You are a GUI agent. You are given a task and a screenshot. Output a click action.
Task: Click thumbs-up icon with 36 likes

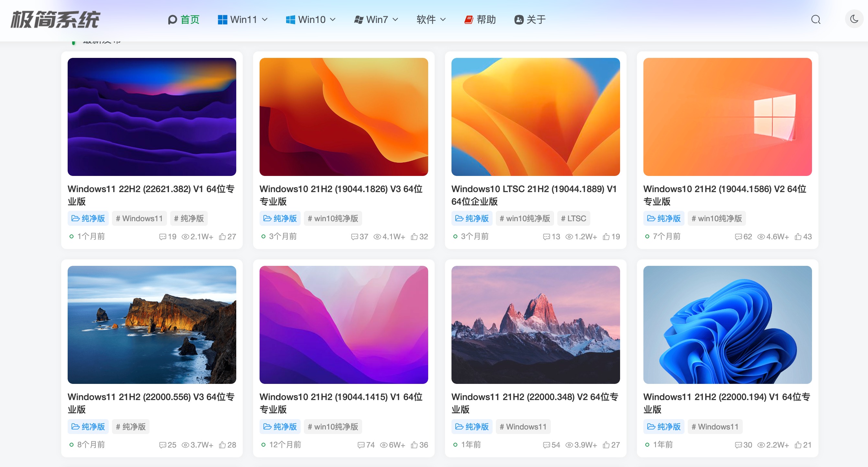point(414,445)
